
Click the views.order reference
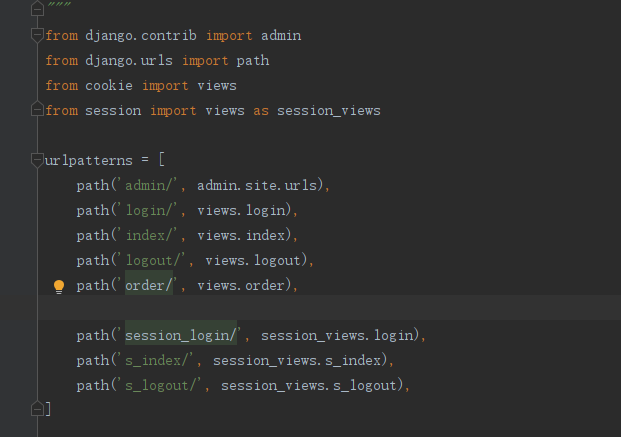point(244,286)
